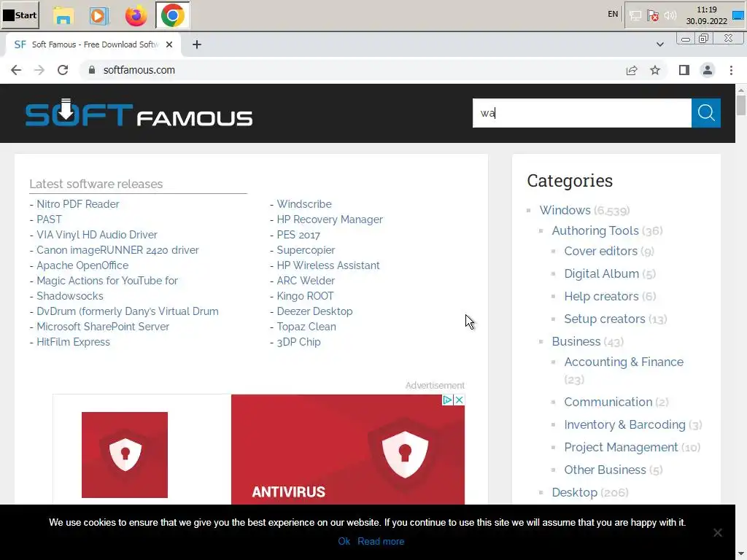The image size is (747, 560).
Task: Open Magic Actions for YouTube link
Action: pos(107,281)
